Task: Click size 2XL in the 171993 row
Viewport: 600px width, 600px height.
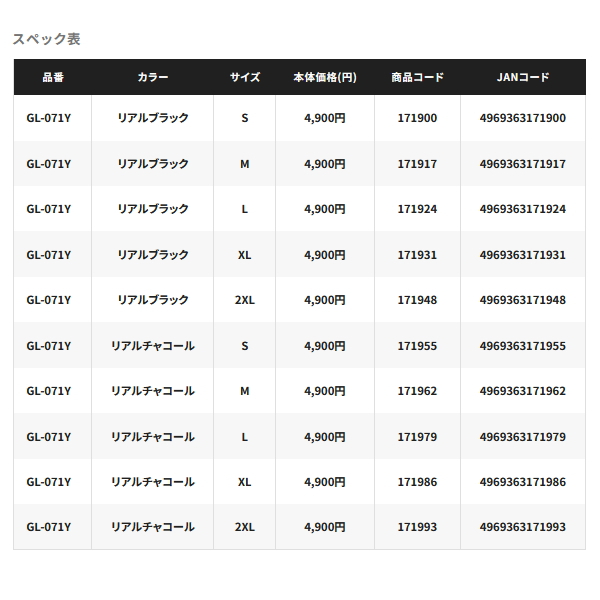Action: (245, 527)
